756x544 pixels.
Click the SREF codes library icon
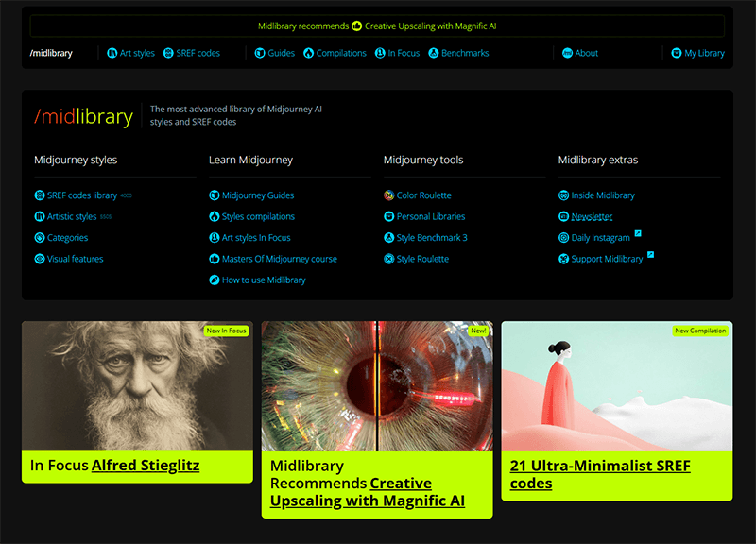pos(40,195)
